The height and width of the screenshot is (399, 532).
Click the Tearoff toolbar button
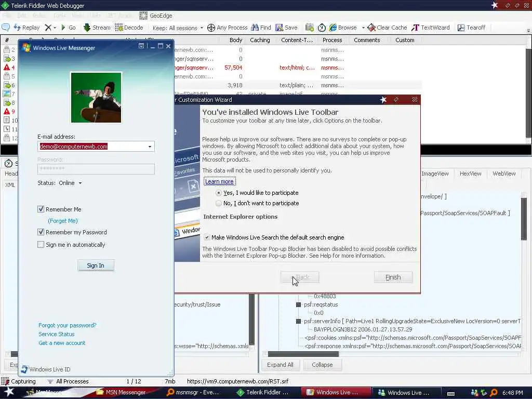[472, 28]
